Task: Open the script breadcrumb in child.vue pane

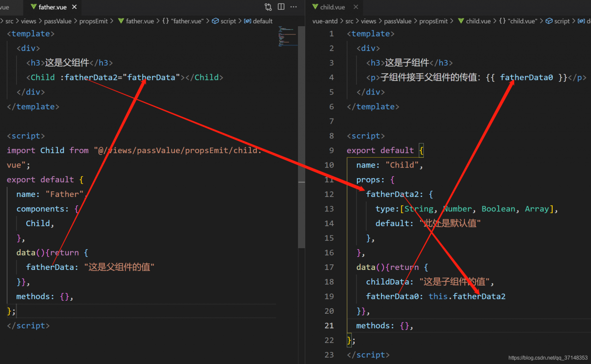Action: click(558, 21)
